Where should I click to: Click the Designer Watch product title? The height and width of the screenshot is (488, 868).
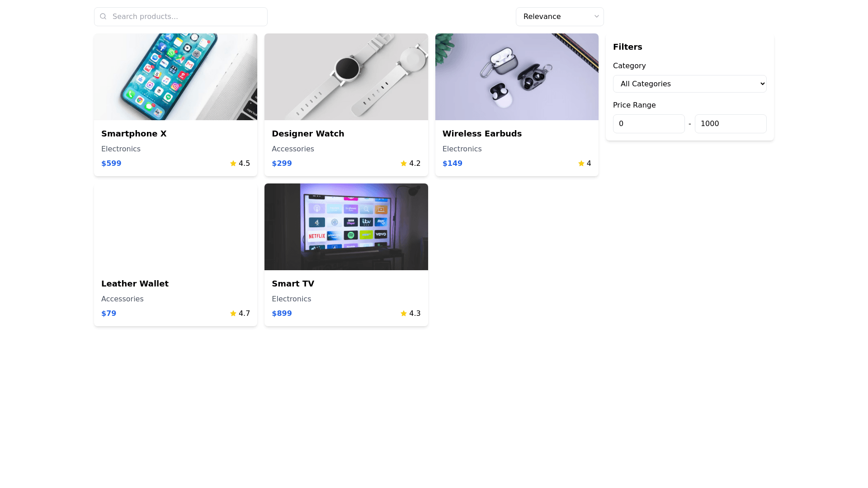click(x=308, y=134)
